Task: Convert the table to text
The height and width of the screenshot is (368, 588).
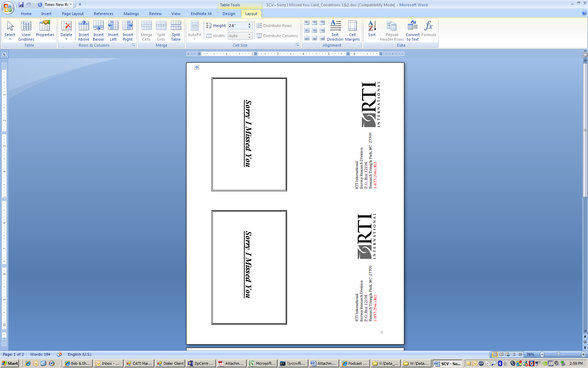Action: [x=413, y=31]
